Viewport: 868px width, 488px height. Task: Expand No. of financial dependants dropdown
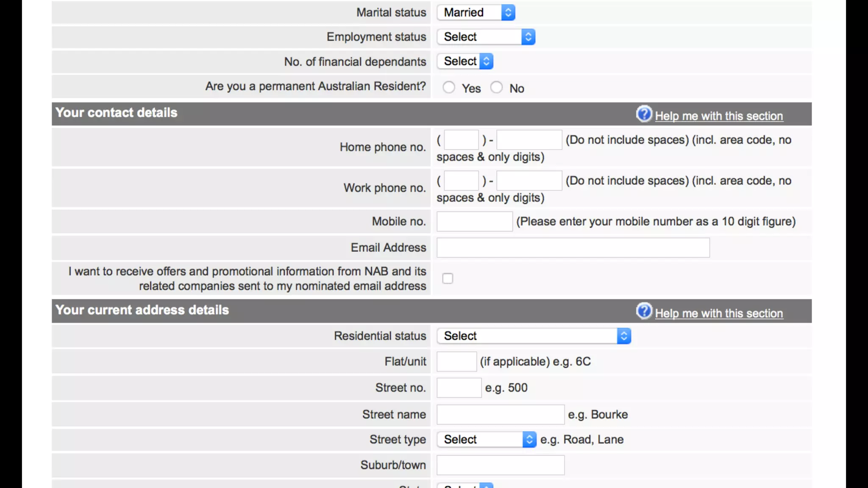coord(465,61)
